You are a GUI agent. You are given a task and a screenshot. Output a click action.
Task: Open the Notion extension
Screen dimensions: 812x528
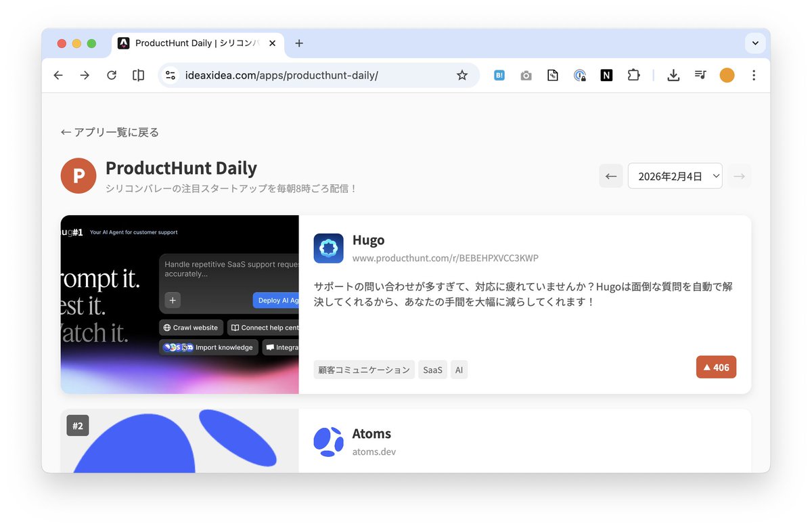click(x=606, y=75)
